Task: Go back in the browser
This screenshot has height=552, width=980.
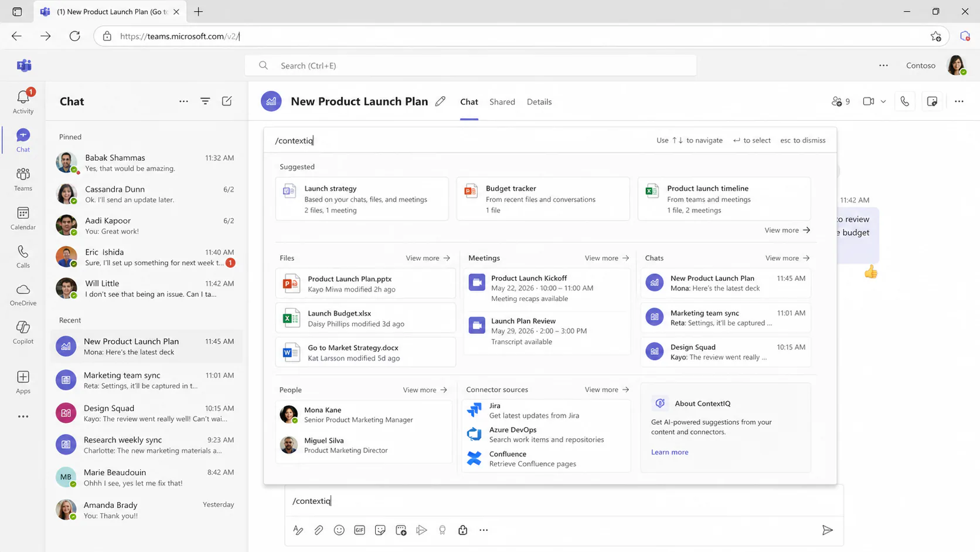Action: pyautogui.click(x=16, y=36)
